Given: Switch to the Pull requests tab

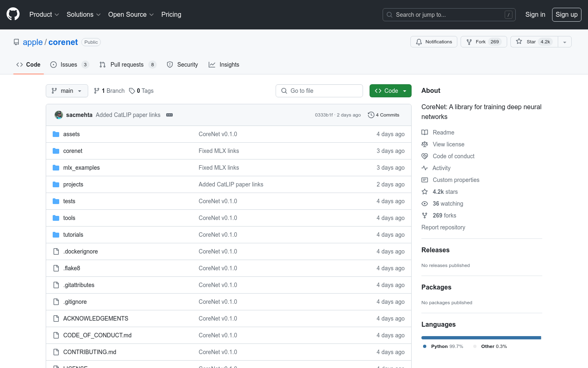Looking at the screenshot, I should 128,65.
